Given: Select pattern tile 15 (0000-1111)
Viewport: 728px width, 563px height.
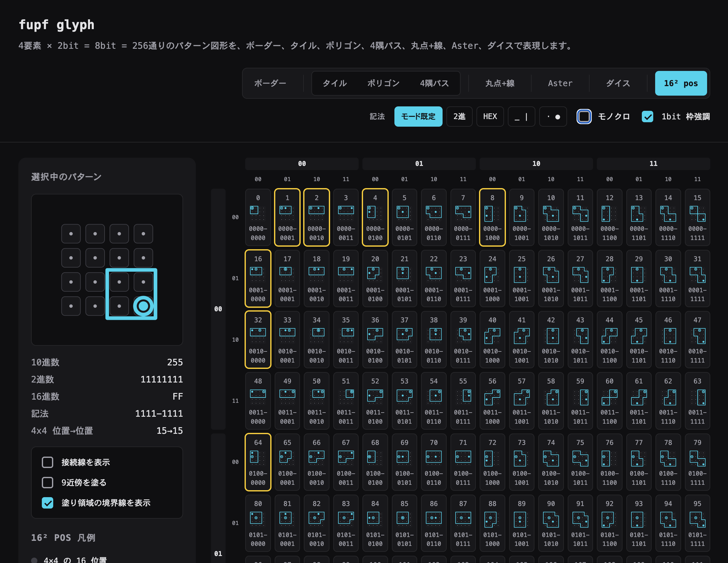Looking at the screenshot, I should (x=697, y=217).
